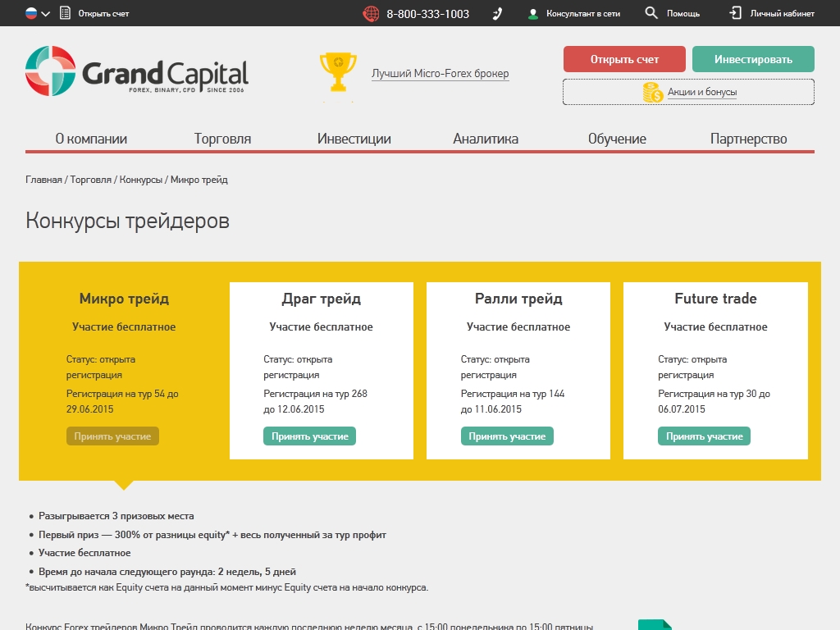Viewport: 840px width, 630px height.
Task: Go to Конкурсы in the breadcrumb
Action: point(141,180)
